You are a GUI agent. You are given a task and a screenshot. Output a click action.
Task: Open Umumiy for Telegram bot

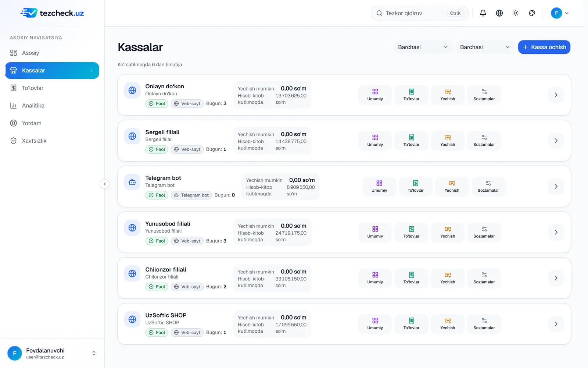tap(379, 187)
